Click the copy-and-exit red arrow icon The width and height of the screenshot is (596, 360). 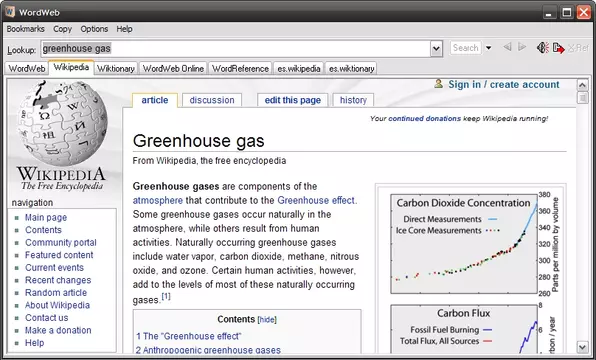tap(558, 48)
